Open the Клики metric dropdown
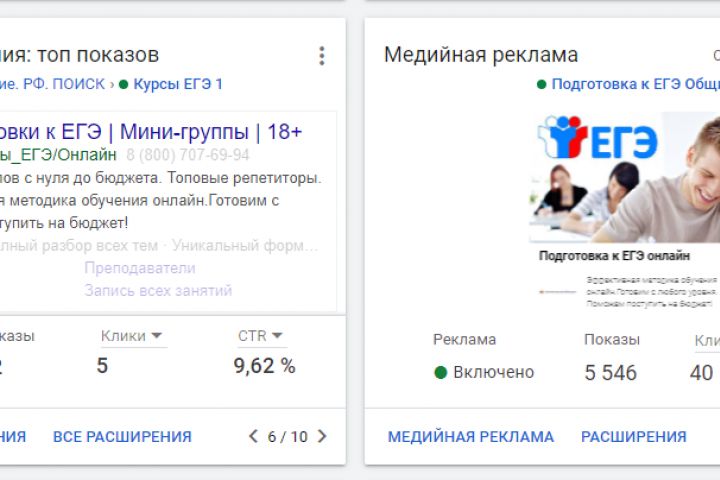Image resolution: width=720 pixels, height=480 pixels. tap(157, 336)
